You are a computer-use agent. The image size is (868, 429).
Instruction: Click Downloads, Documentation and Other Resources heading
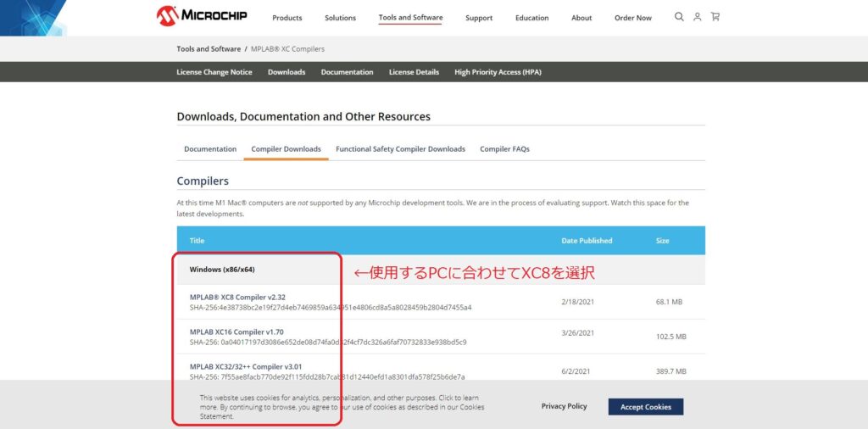303,117
